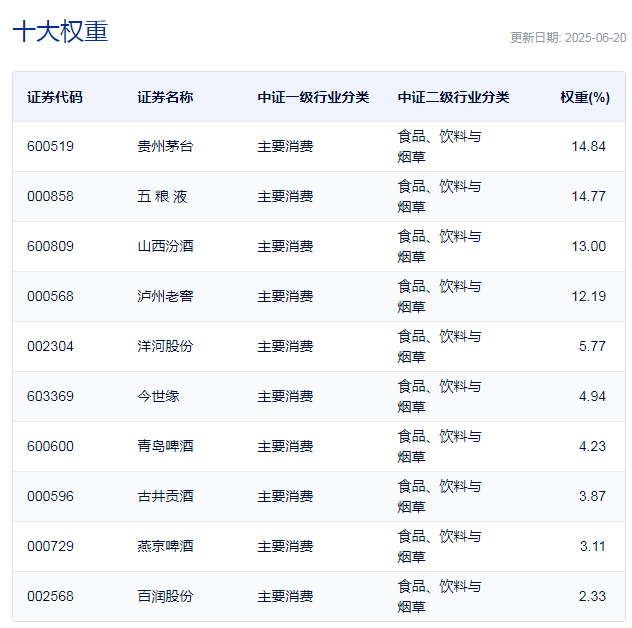Select stock code 000858
Viewport: 632px width, 628px height.
[50, 196]
